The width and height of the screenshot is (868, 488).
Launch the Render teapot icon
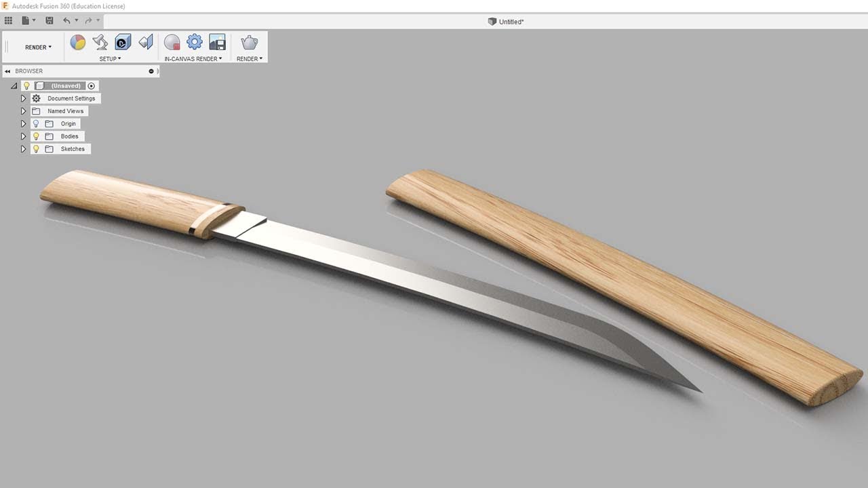250,42
